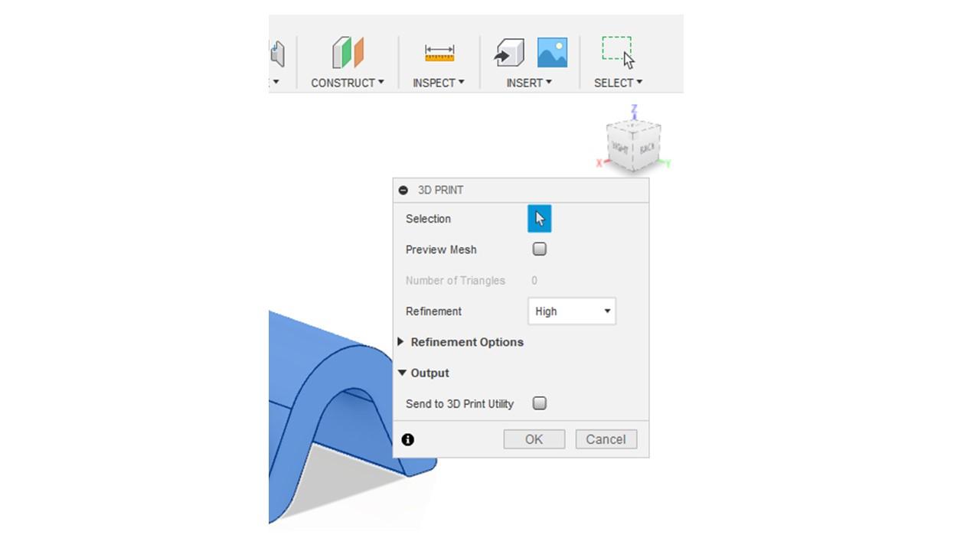Open the Refinement High dropdown

click(x=572, y=311)
